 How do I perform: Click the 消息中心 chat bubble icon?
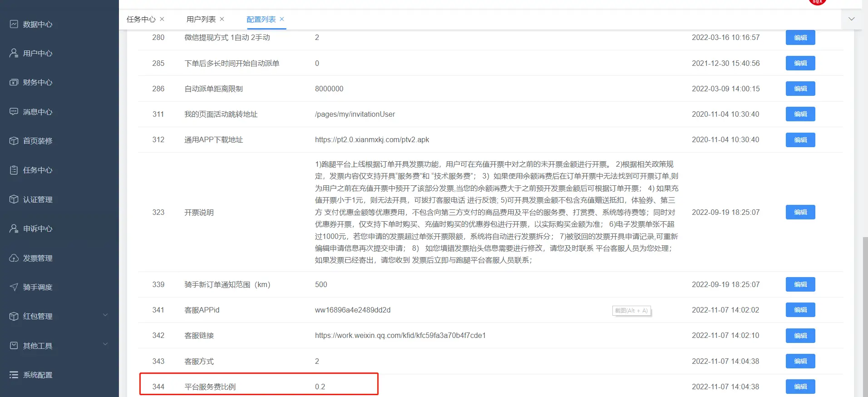tap(14, 112)
